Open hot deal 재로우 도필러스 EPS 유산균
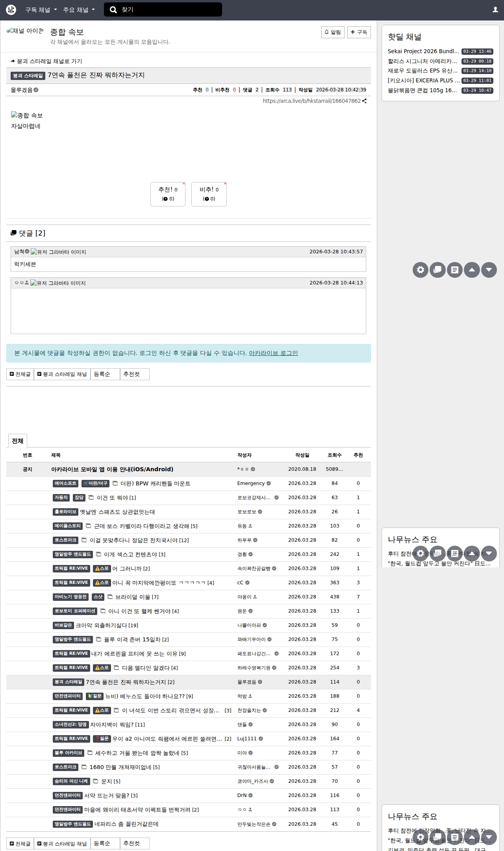 tap(422, 71)
